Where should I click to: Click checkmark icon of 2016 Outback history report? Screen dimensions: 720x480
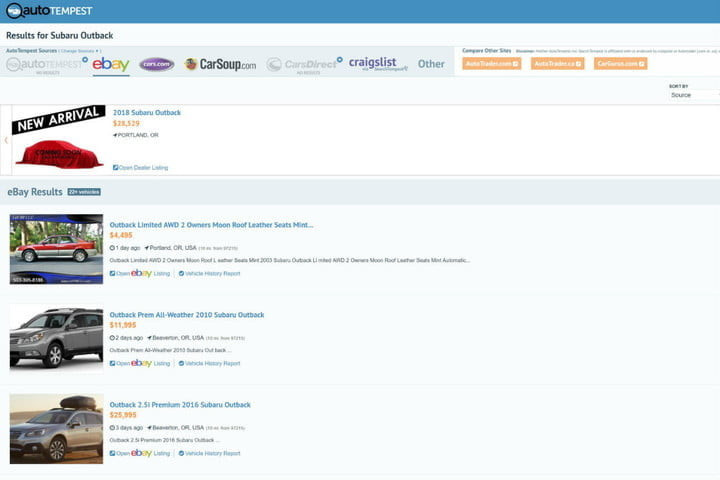click(181, 453)
